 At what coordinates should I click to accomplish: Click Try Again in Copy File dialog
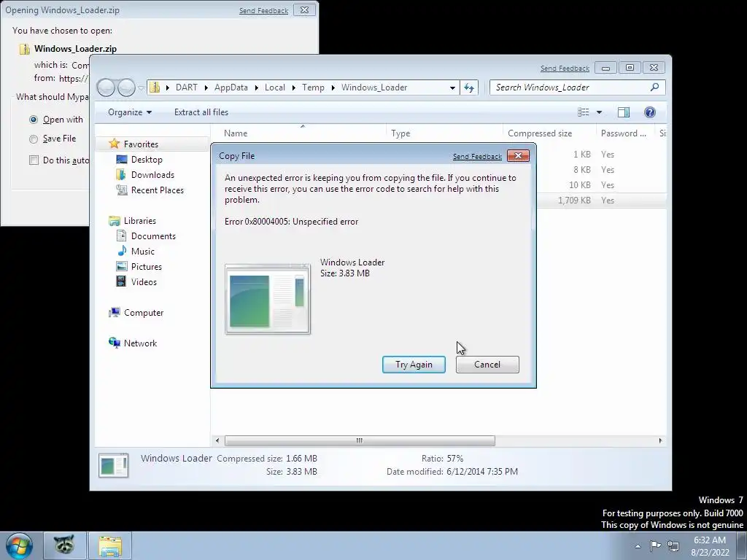pos(414,365)
